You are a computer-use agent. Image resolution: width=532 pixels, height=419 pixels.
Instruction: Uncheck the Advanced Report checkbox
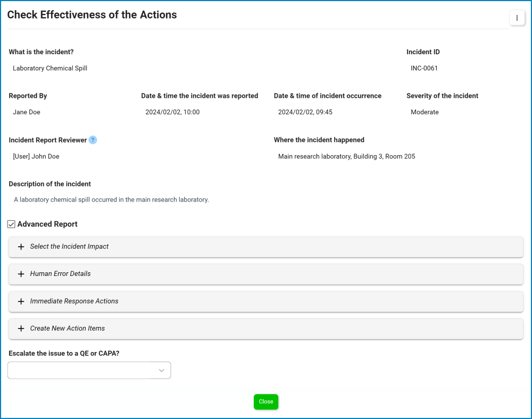(x=12, y=224)
